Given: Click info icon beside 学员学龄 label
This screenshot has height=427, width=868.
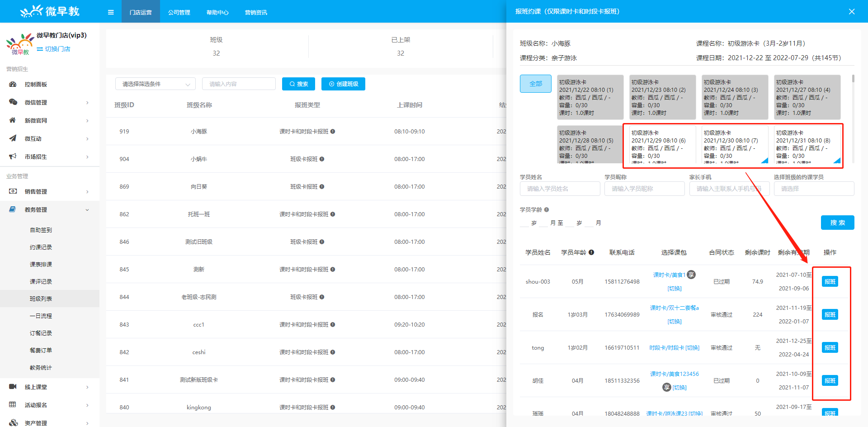Looking at the screenshot, I should (x=547, y=210).
